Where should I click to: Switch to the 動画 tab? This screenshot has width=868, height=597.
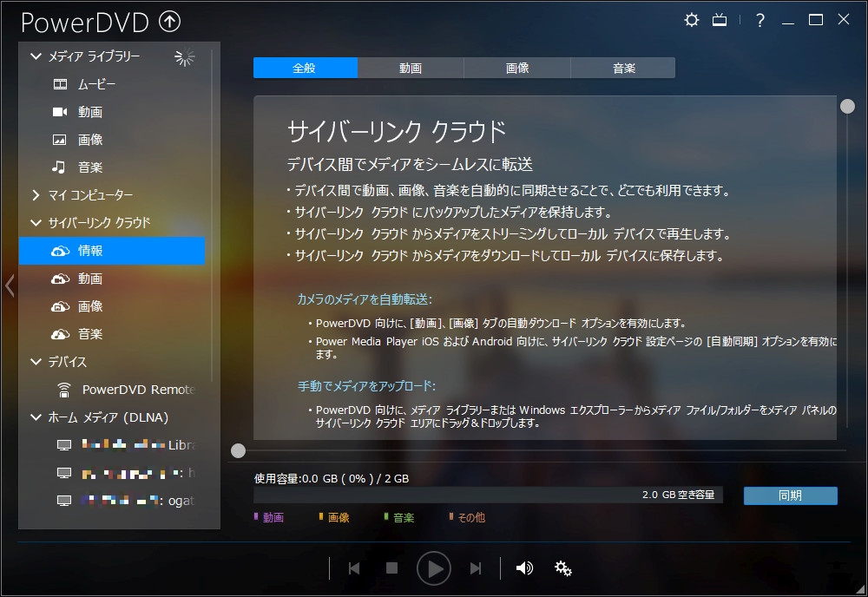coord(410,67)
